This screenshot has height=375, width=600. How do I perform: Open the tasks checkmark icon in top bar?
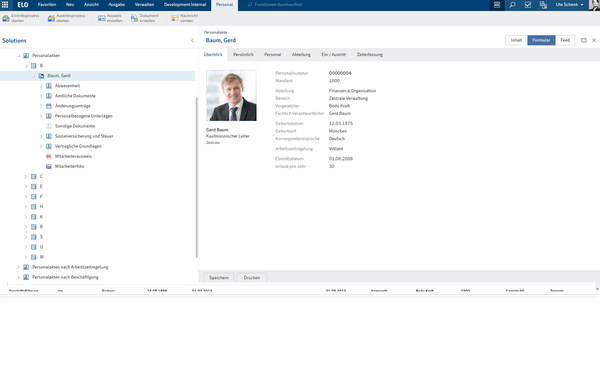(528, 5)
